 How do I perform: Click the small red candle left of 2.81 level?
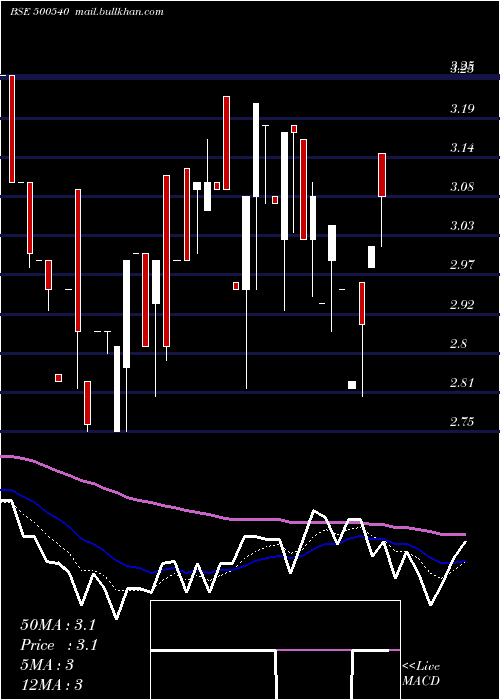coord(58,378)
